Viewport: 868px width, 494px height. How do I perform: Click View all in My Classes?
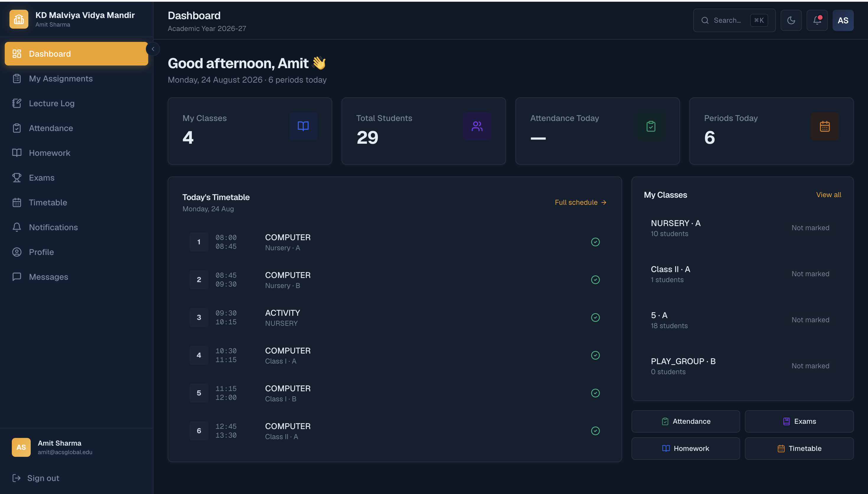pyautogui.click(x=829, y=195)
